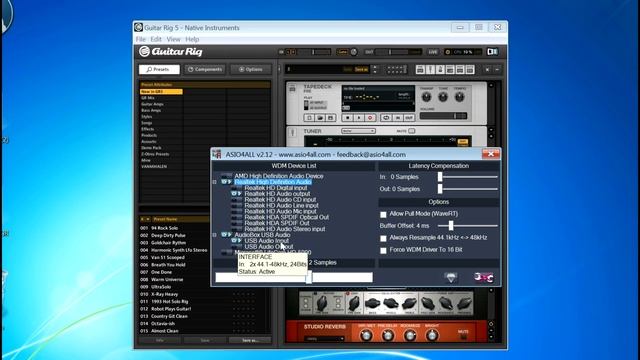Open the View menu
The height and width of the screenshot is (360, 640).
click(173, 39)
